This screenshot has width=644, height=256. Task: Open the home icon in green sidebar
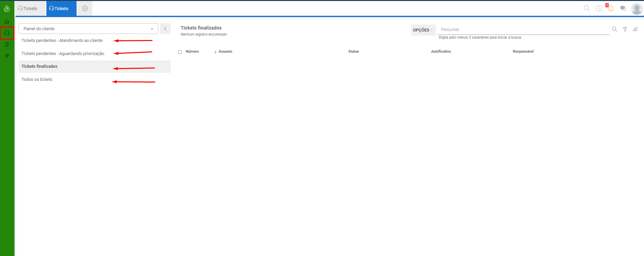pyautogui.click(x=7, y=21)
